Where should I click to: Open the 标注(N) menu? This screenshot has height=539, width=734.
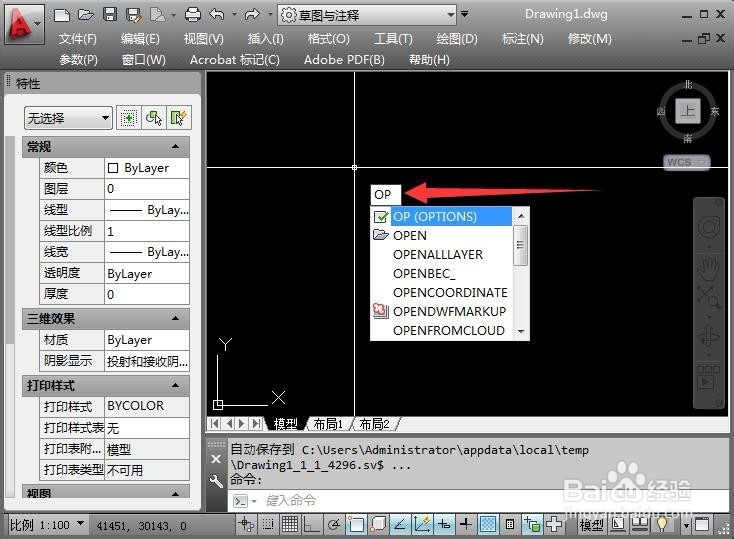point(522,39)
